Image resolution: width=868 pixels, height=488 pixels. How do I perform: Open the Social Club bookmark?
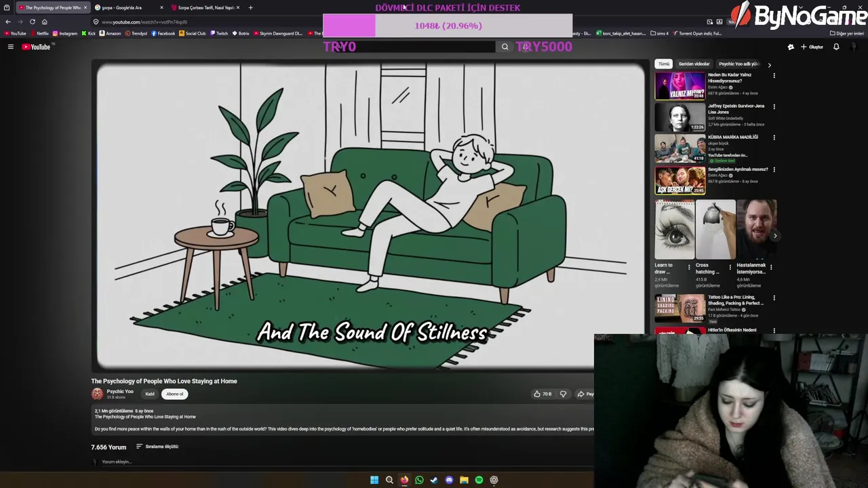click(193, 33)
